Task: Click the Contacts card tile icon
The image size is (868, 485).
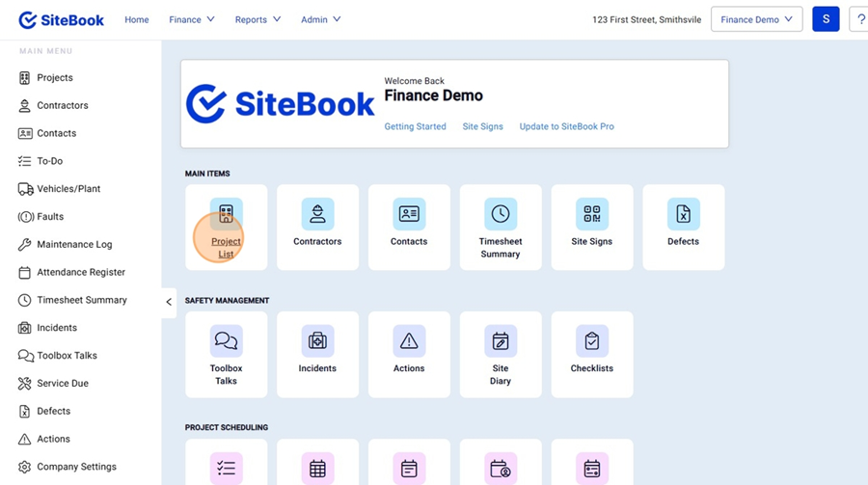Action: point(409,214)
